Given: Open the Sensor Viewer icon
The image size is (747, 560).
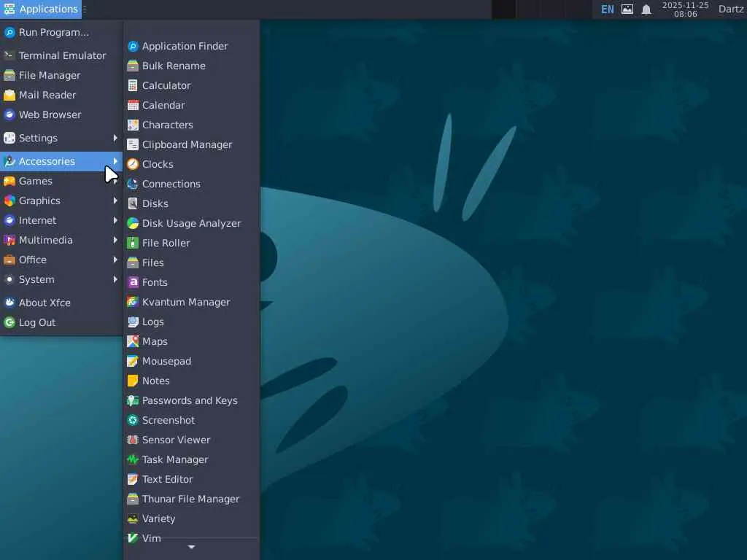Looking at the screenshot, I should point(133,440).
